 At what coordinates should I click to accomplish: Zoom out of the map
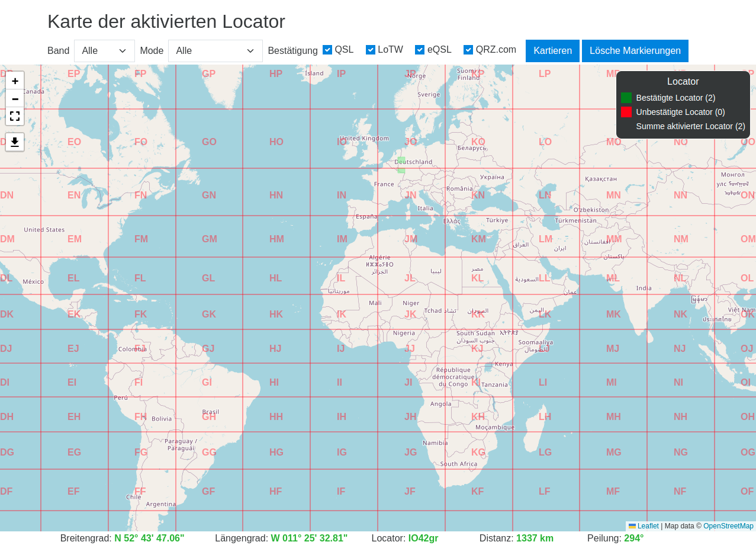(15, 99)
